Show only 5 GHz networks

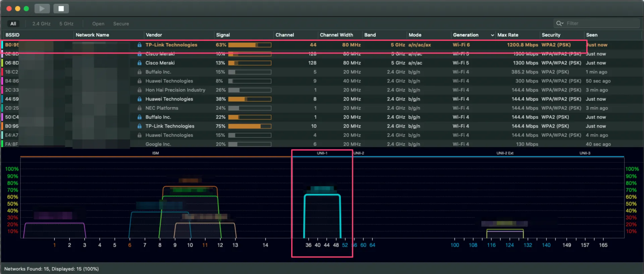click(66, 24)
